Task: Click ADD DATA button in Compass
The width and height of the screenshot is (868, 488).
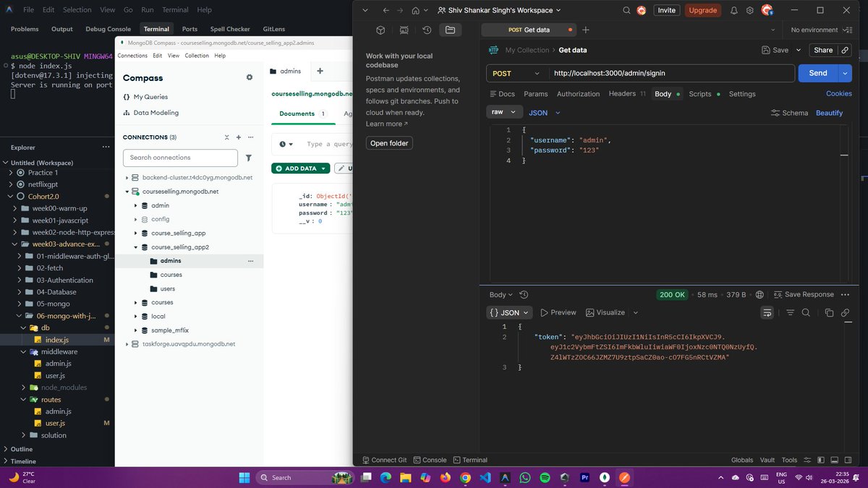Action: pyautogui.click(x=301, y=168)
